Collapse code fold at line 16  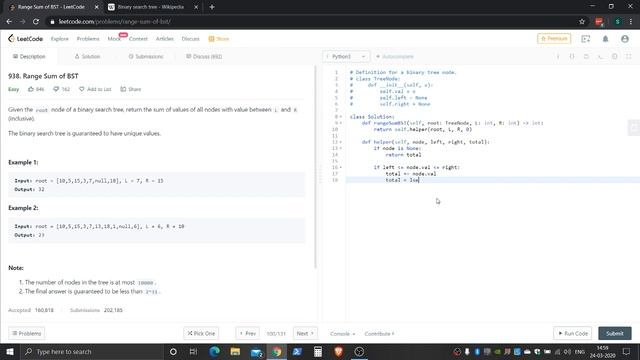[341, 167]
